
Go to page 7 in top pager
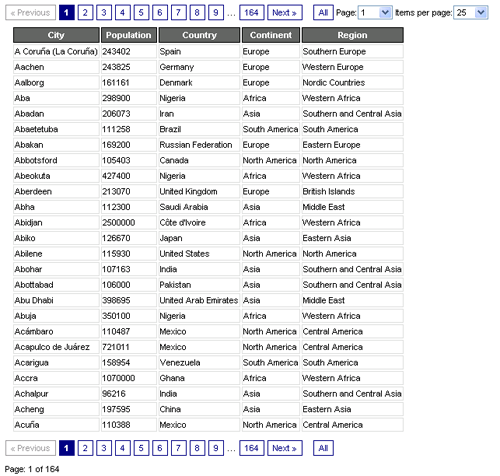click(178, 13)
